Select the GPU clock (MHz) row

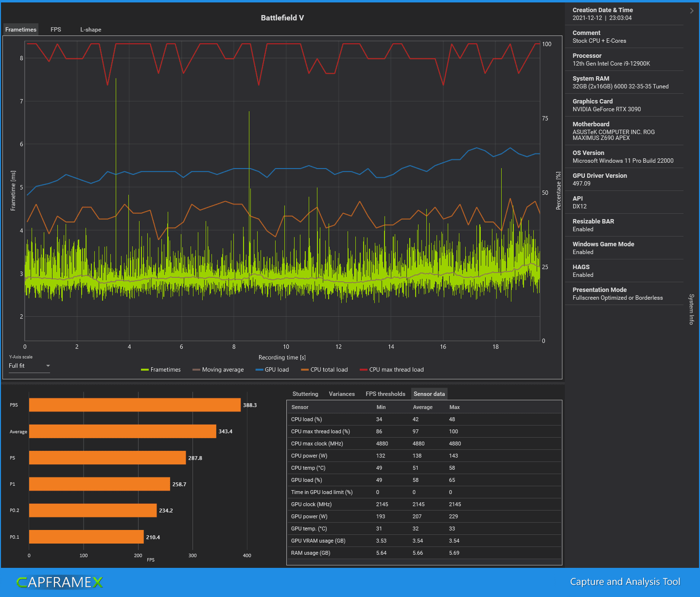(x=424, y=504)
